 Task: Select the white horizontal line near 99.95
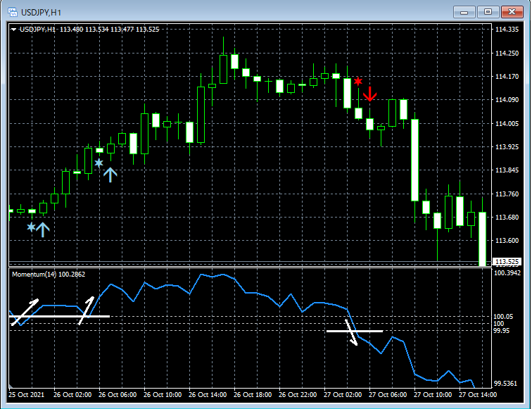click(355, 331)
